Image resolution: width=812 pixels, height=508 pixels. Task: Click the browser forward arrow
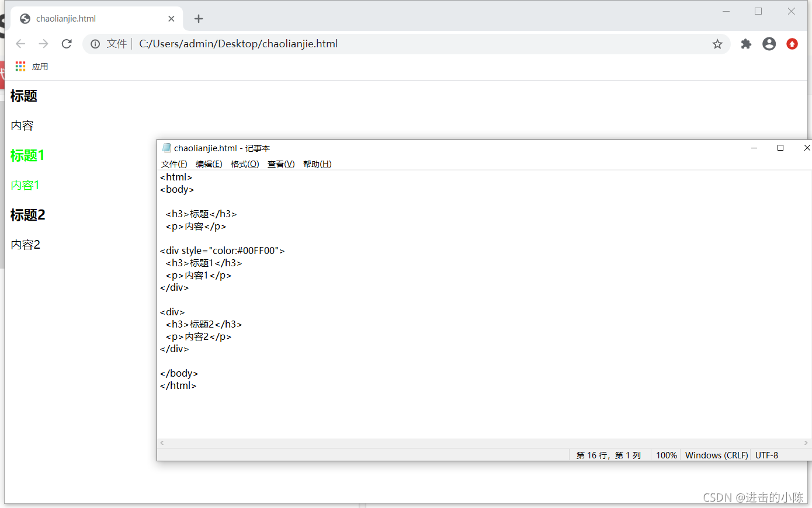[x=43, y=44]
